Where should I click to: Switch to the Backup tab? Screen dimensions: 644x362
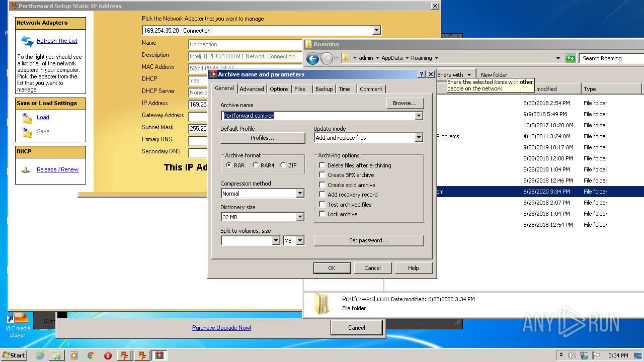pos(324,89)
